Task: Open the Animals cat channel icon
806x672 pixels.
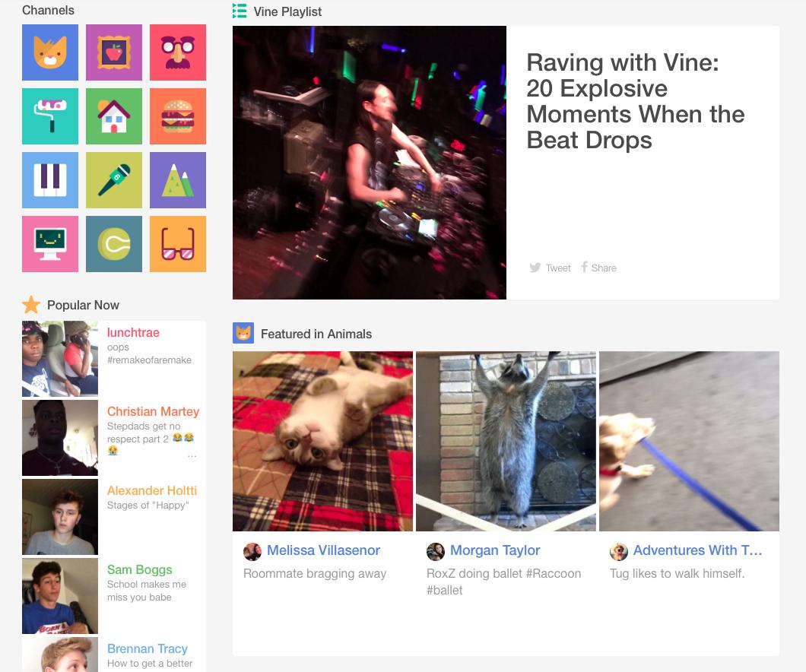Action: [50, 52]
